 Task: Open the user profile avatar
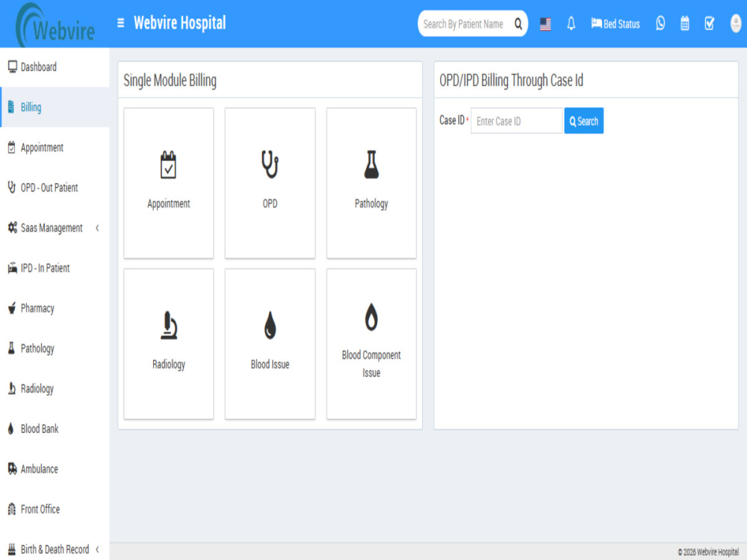click(736, 23)
